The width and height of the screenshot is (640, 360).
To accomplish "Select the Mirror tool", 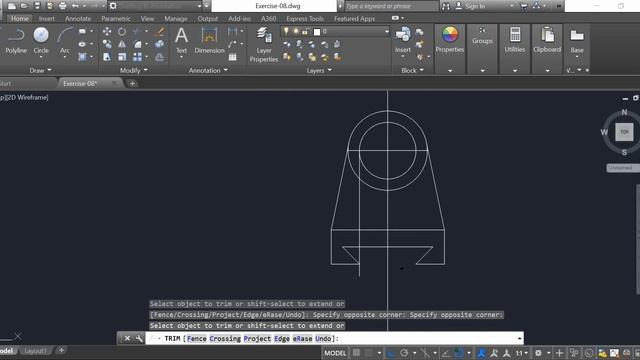I will [x=122, y=44].
